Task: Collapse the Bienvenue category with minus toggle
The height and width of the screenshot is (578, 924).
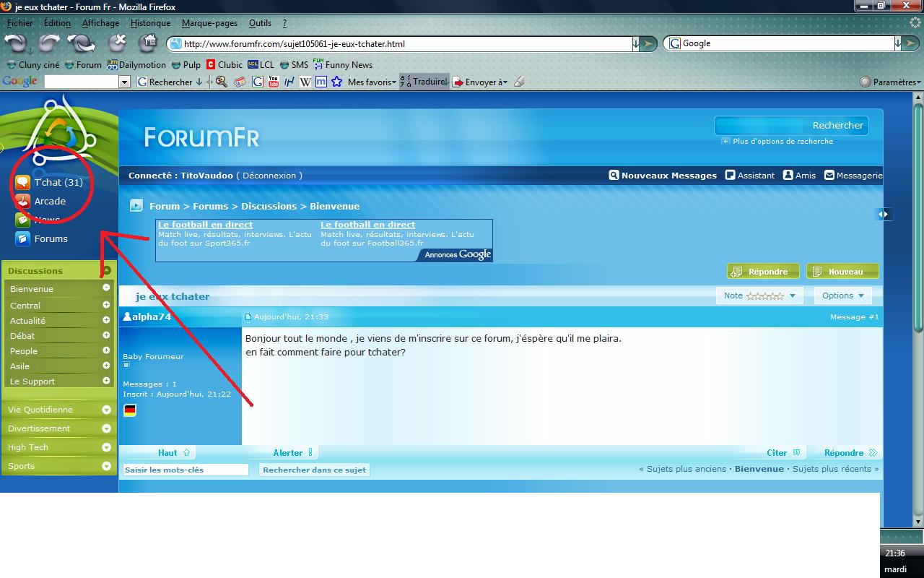Action: point(106,288)
